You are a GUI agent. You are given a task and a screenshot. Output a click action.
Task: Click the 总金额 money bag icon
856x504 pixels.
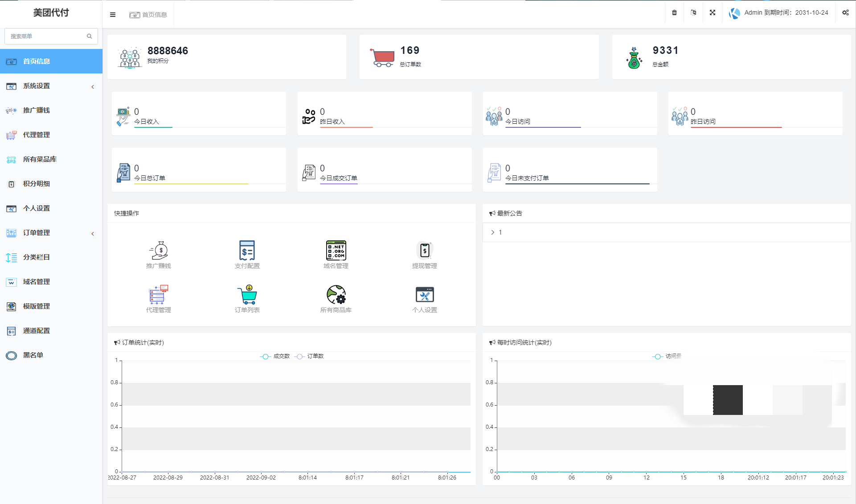634,58
